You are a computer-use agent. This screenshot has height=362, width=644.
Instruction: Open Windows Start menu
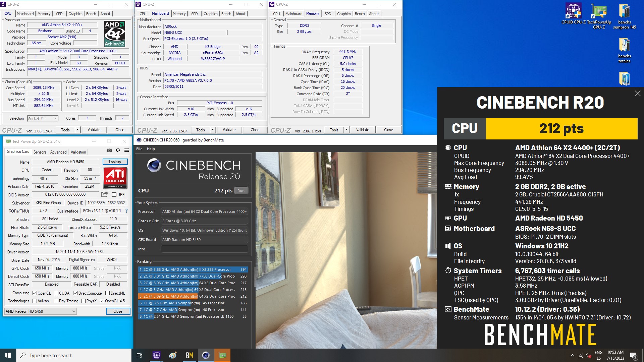(8, 355)
